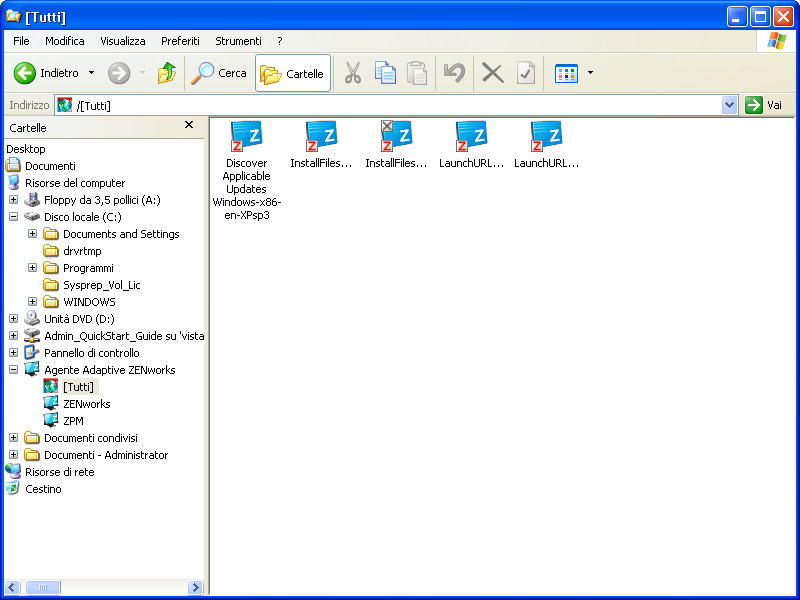Select the InstallFiles icon with X mark
This screenshot has height=600, width=800.
pyautogui.click(x=396, y=137)
